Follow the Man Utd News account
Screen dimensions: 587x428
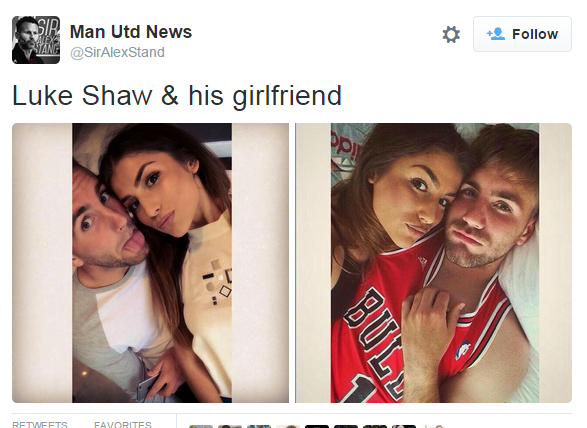tap(522, 34)
